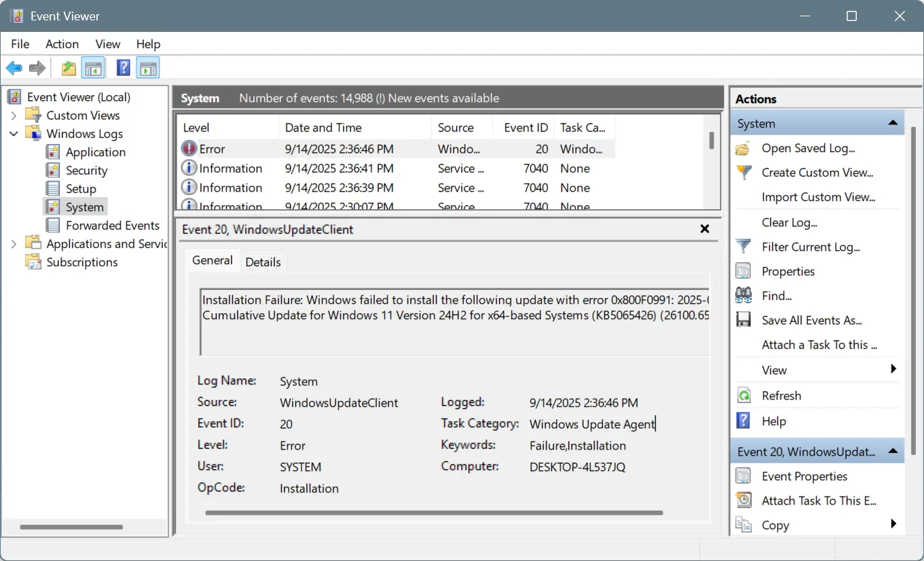The width and height of the screenshot is (924, 561).
Task: Click the back navigation arrow
Action: (x=14, y=67)
